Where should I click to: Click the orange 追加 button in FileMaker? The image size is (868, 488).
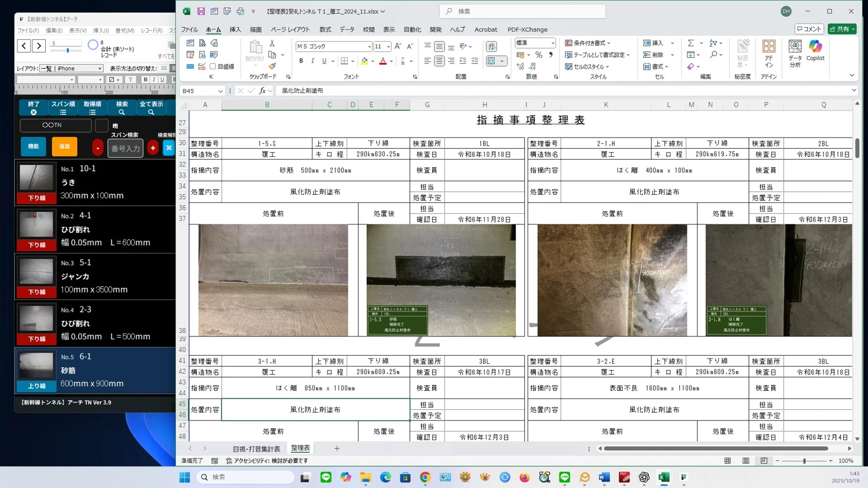[x=64, y=146]
